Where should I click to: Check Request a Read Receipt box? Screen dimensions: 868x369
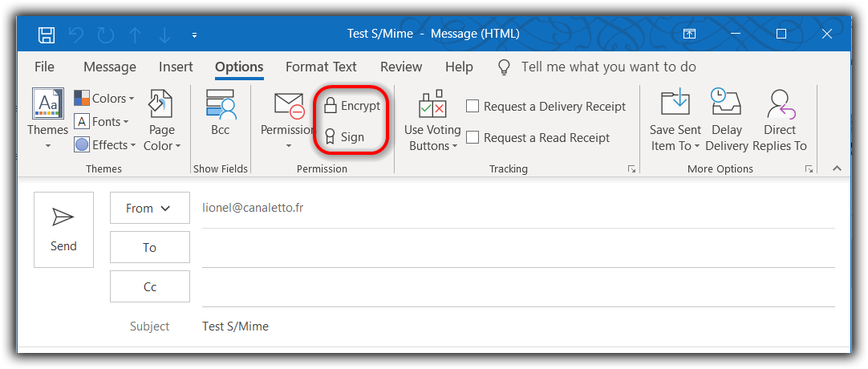pos(473,137)
